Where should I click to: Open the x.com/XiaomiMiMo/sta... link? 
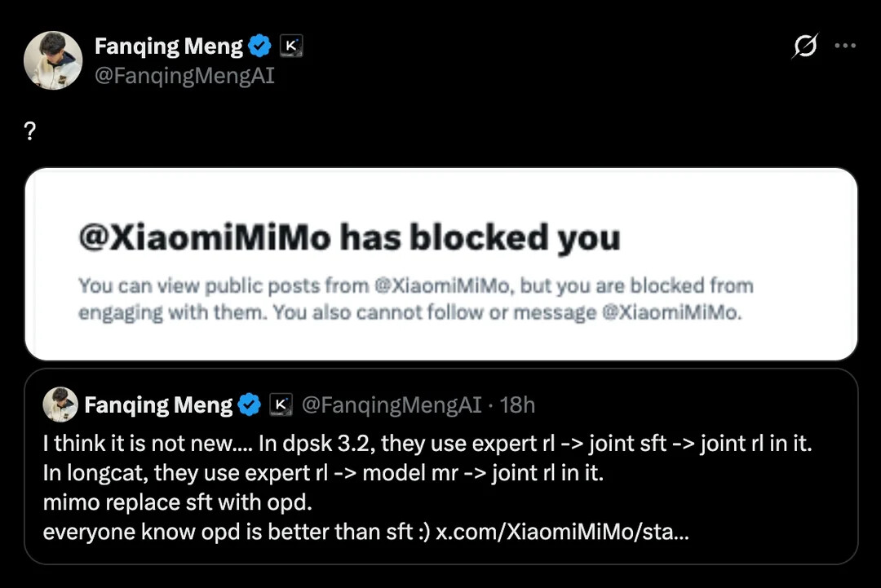click(562, 532)
